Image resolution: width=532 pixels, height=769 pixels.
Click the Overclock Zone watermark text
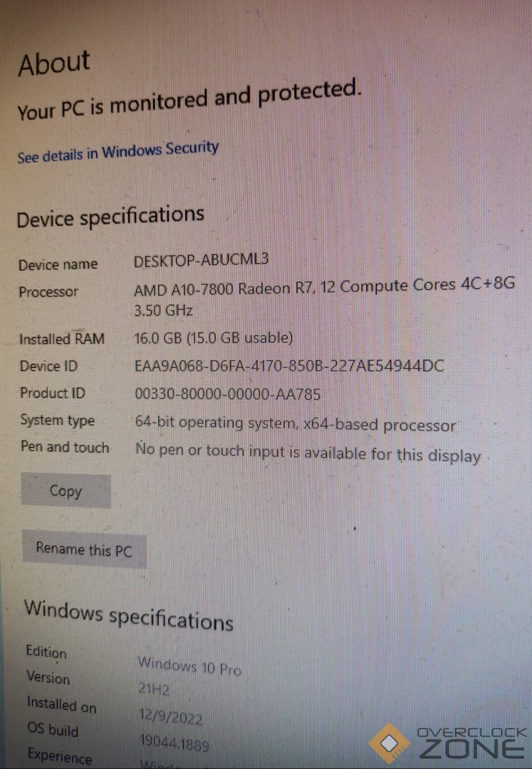472,743
